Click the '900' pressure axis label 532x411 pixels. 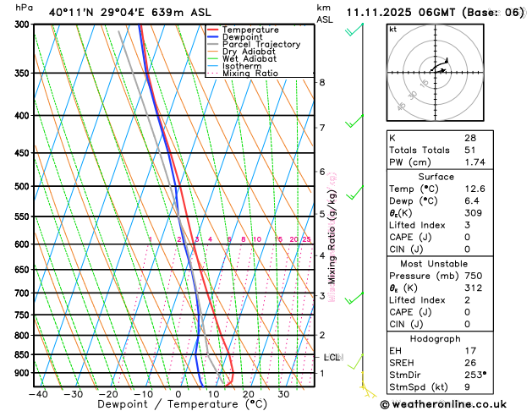pos(24,373)
